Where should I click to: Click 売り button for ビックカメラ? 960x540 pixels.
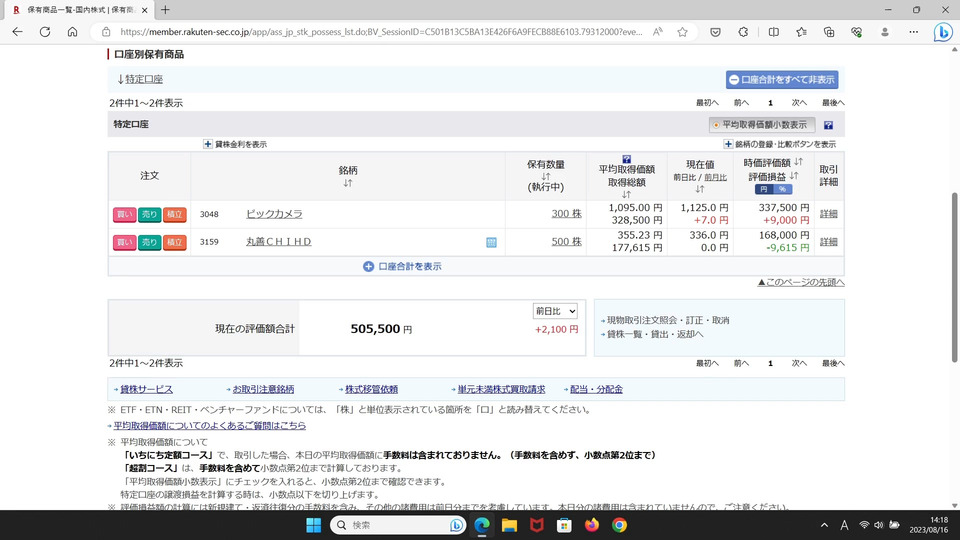[149, 214]
